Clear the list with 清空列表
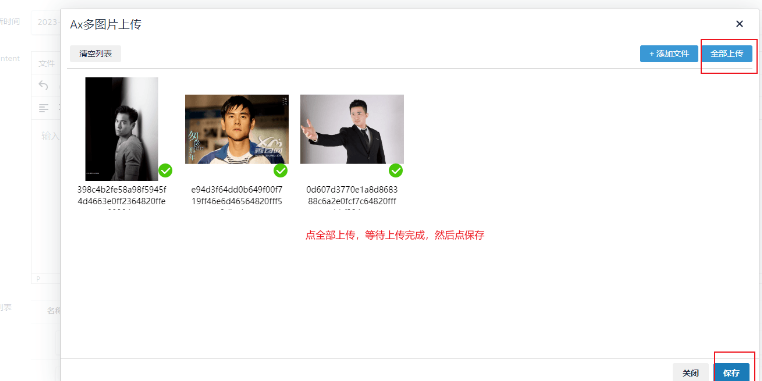This screenshot has width=762, height=381. [95, 53]
